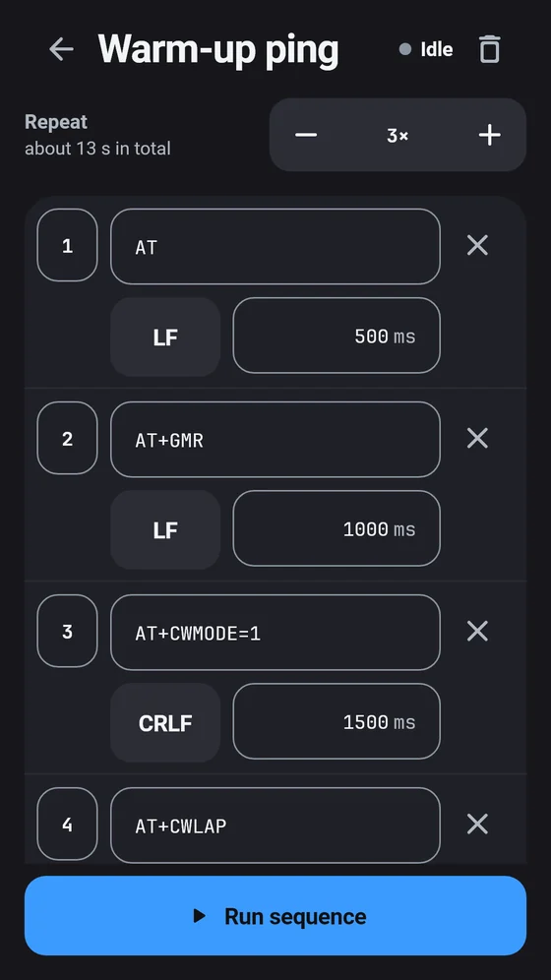Viewport: 551px width, 980px height.
Task: Edit the 500 ms delay field
Action: click(337, 336)
